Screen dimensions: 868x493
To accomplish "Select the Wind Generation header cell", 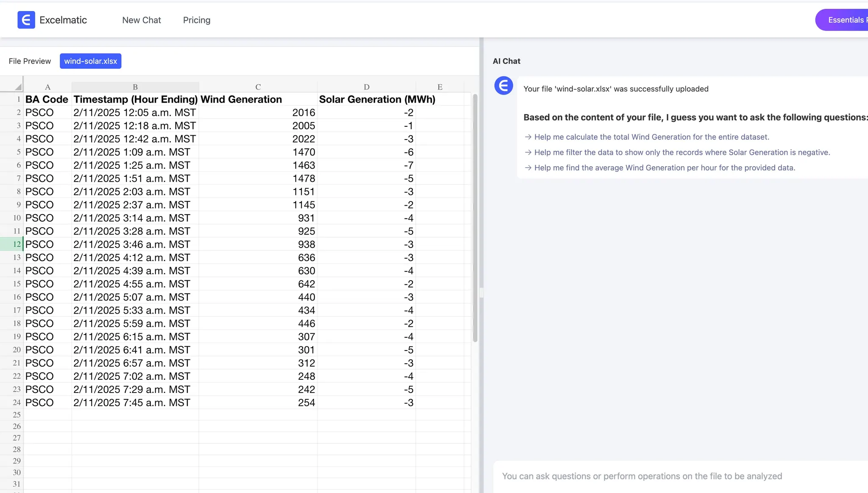I will (x=257, y=99).
